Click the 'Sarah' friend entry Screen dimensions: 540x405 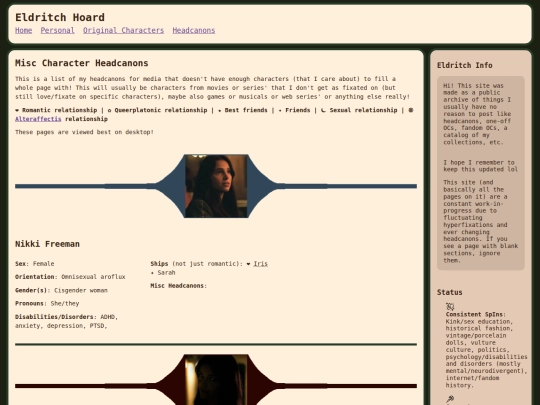pyautogui.click(x=166, y=273)
